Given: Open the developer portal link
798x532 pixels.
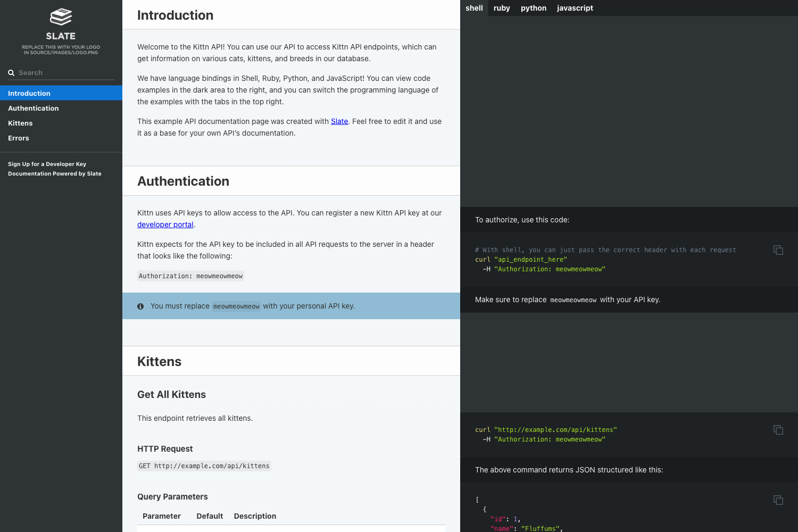Looking at the screenshot, I should [165, 224].
